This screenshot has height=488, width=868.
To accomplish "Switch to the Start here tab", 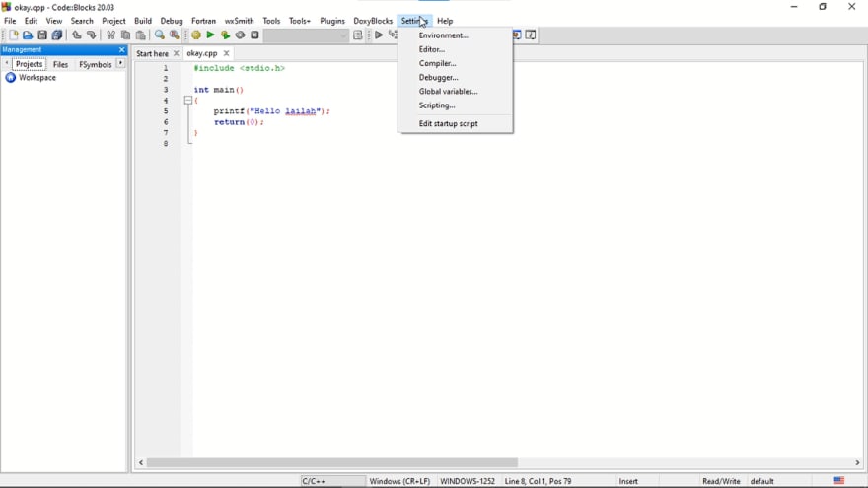I will pyautogui.click(x=152, y=53).
